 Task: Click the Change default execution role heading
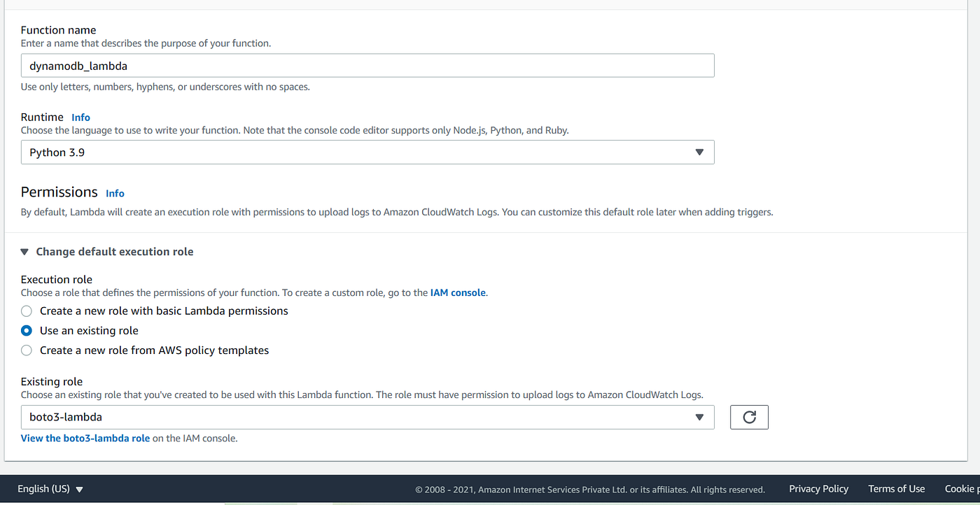(x=115, y=252)
